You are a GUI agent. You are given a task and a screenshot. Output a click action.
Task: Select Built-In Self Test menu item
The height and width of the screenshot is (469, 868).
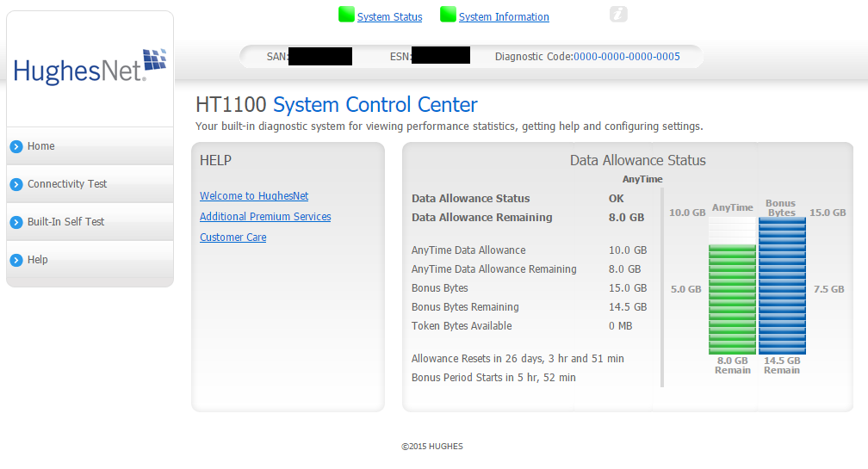pyautogui.click(x=90, y=221)
